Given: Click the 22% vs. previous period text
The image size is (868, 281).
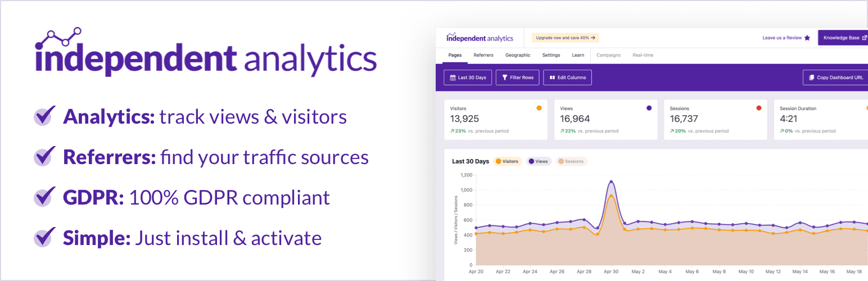Looking at the screenshot, I should 589,131.
